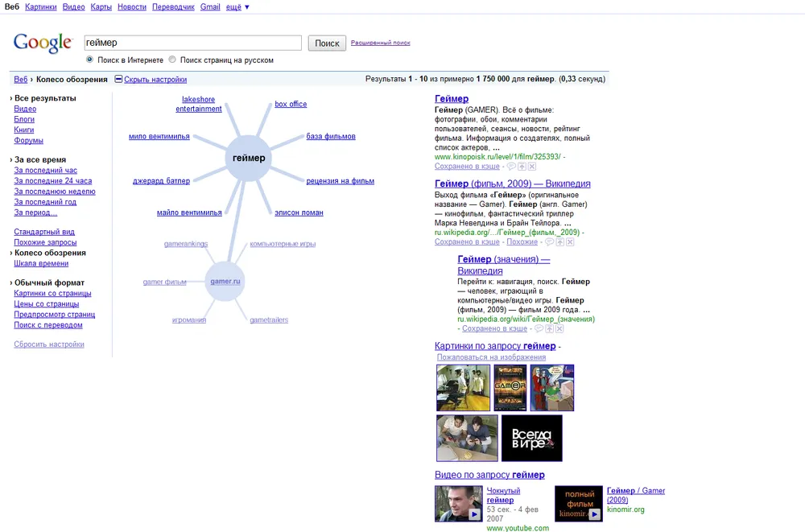Open Поиск с переводом option
Viewport: 805px width, 532px height.
pos(48,325)
